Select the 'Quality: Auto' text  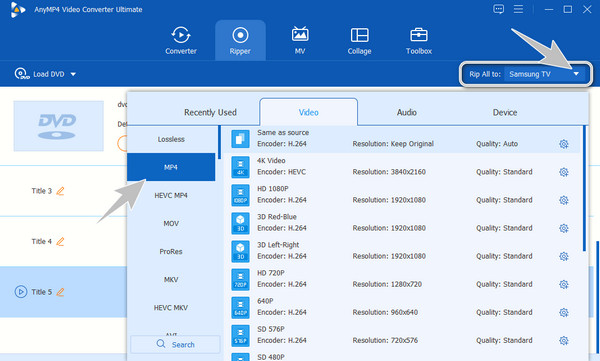(497, 144)
